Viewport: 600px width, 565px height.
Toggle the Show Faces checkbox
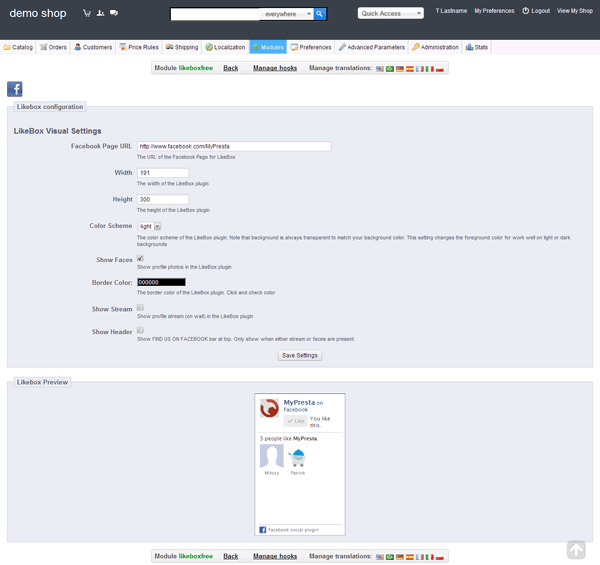tap(140, 259)
